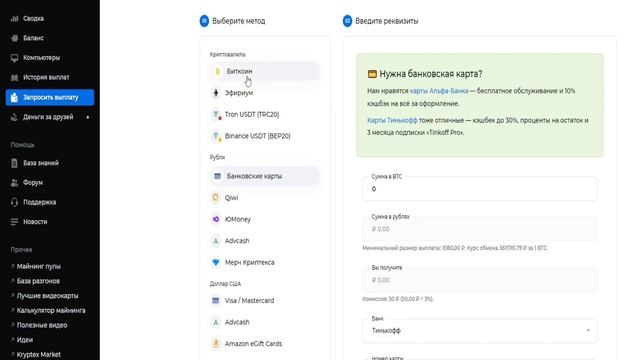Click the Сумма в BTC input field
This screenshot has width=640, height=360.
[480, 189]
